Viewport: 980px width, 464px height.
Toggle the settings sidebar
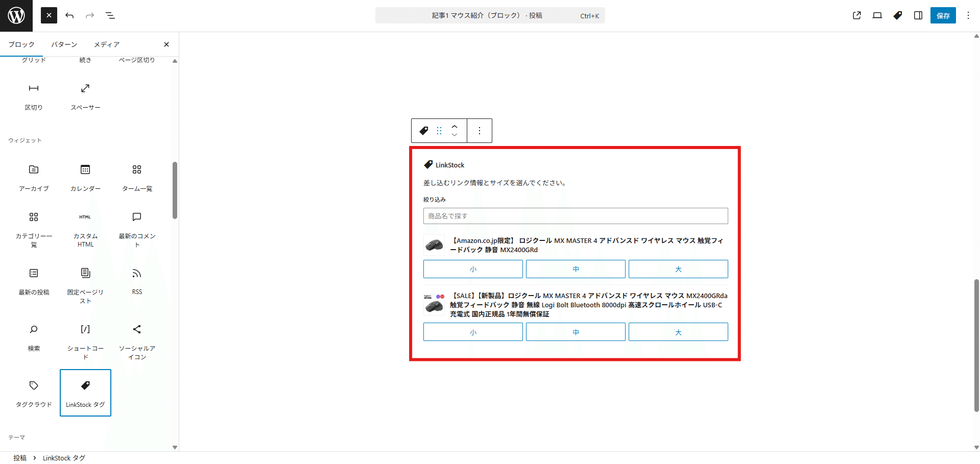click(x=918, y=15)
